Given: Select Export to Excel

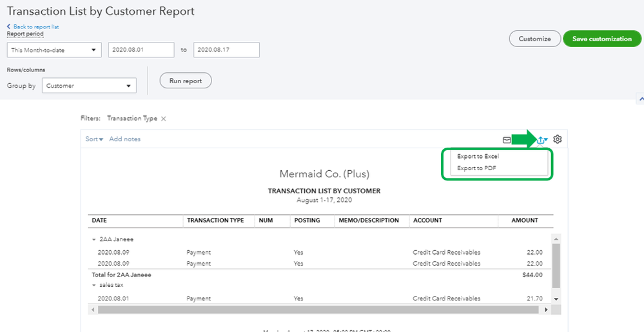Looking at the screenshot, I should tap(478, 156).
